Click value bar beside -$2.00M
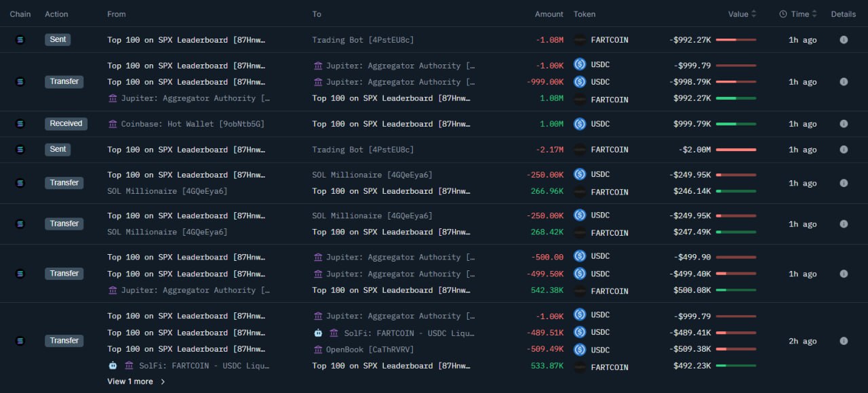Viewport: 868px width, 393px height. (x=736, y=150)
